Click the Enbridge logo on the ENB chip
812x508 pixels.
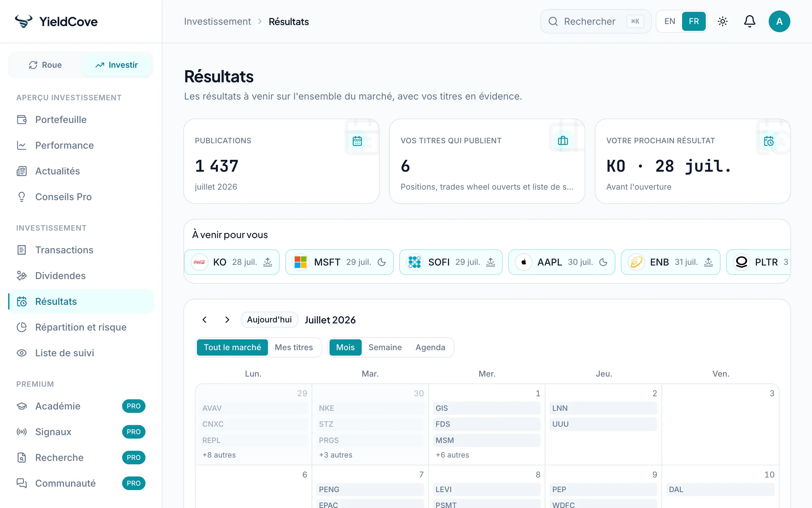click(x=636, y=262)
